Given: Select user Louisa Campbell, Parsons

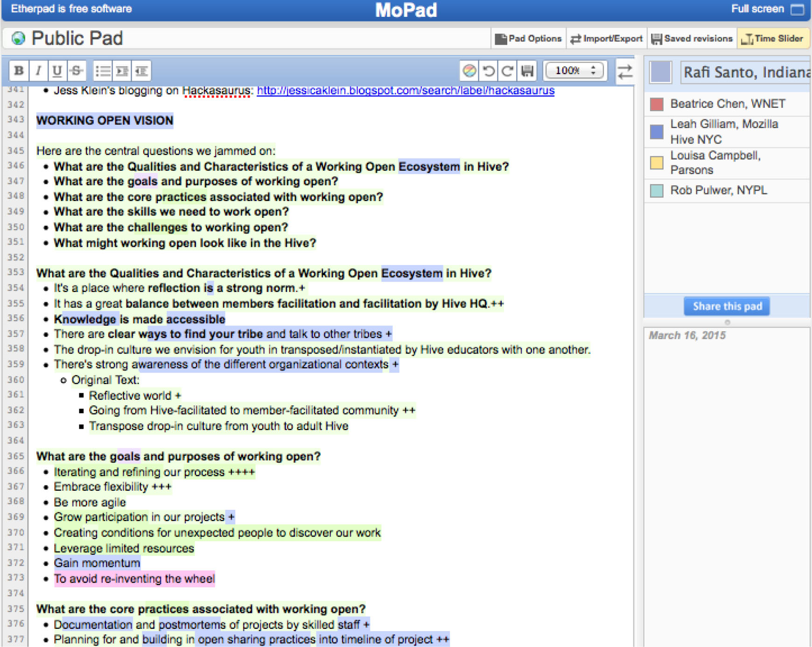Looking at the screenshot, I should pyautogui.click(x=715, y=163).
